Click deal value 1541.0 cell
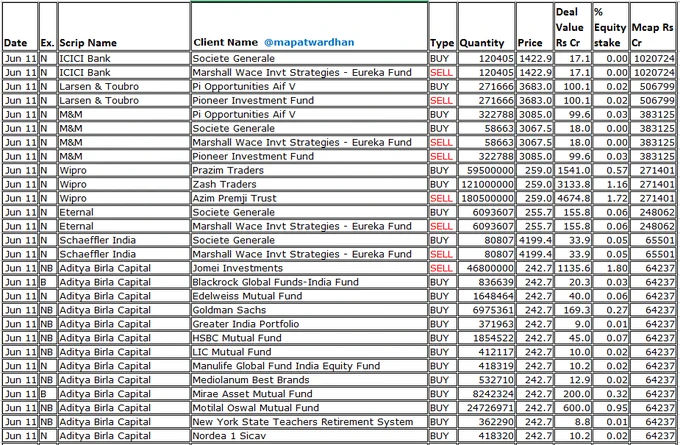 (x=572, y=170)
